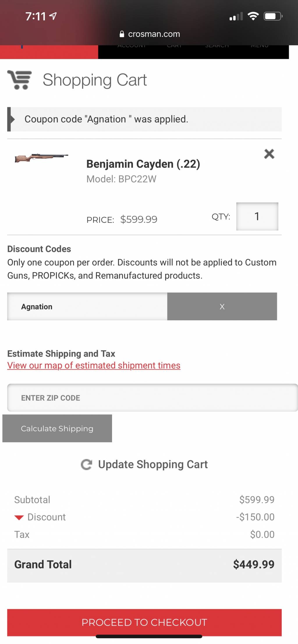Open the estimated shipment times map
298x644 pixels.
[x=94, y=365]
